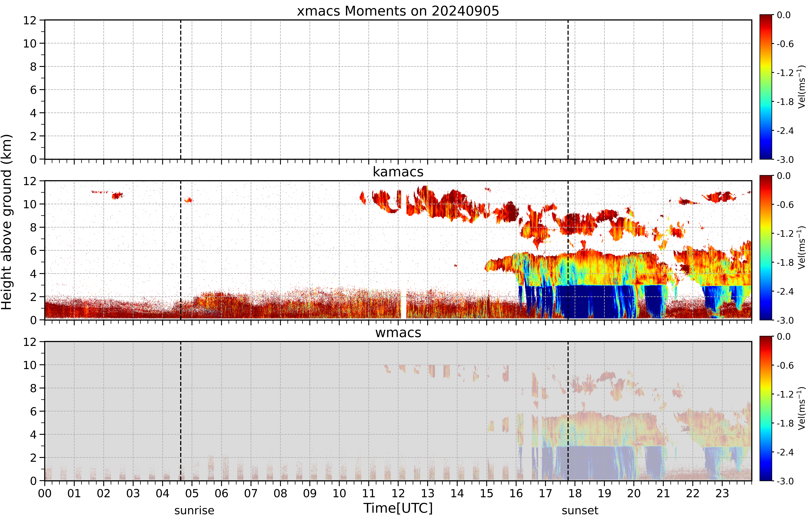Click the 'Vel(ms⁻¹)' label of wmacs colorbar
Image resolution: width=812 pixels, height=522 pixels.
(x=802, y=408)
